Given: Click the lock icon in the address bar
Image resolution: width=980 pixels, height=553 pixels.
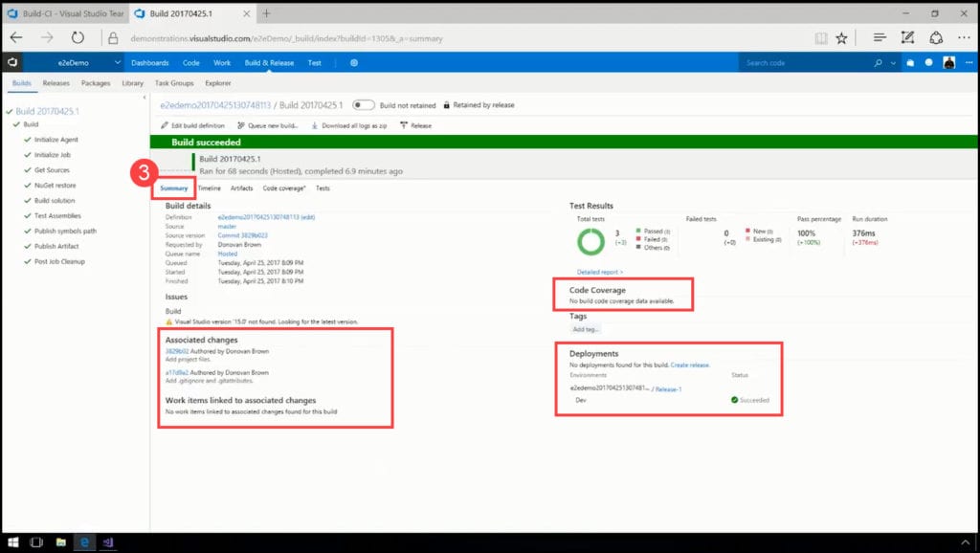Looking at the screenshot, I should pyautogui.click(x=113, y=38).
